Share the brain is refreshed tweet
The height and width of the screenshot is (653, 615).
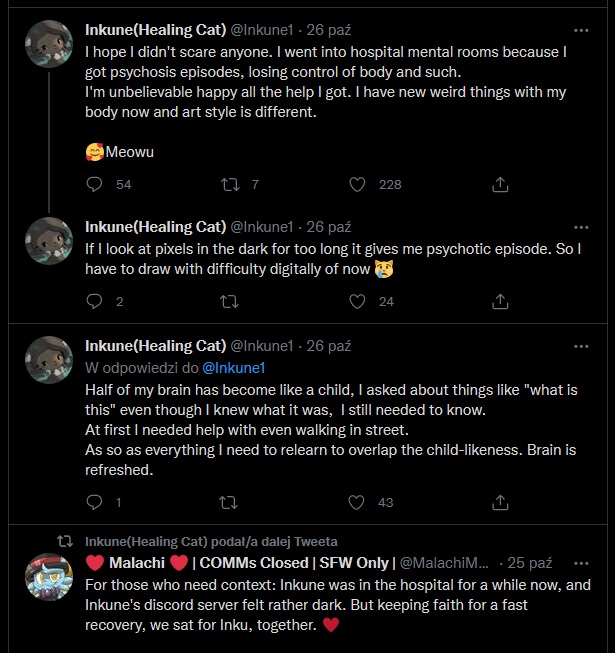click(x=500, y=502)
